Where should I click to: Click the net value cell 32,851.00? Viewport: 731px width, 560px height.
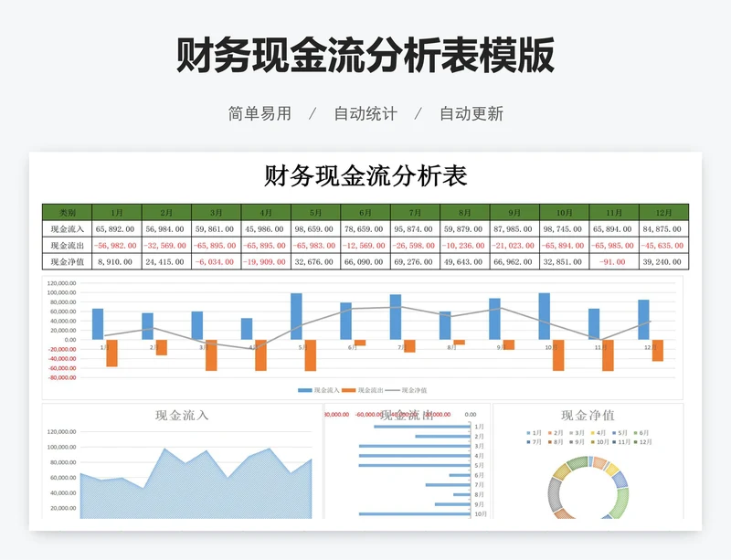point(565,261)
